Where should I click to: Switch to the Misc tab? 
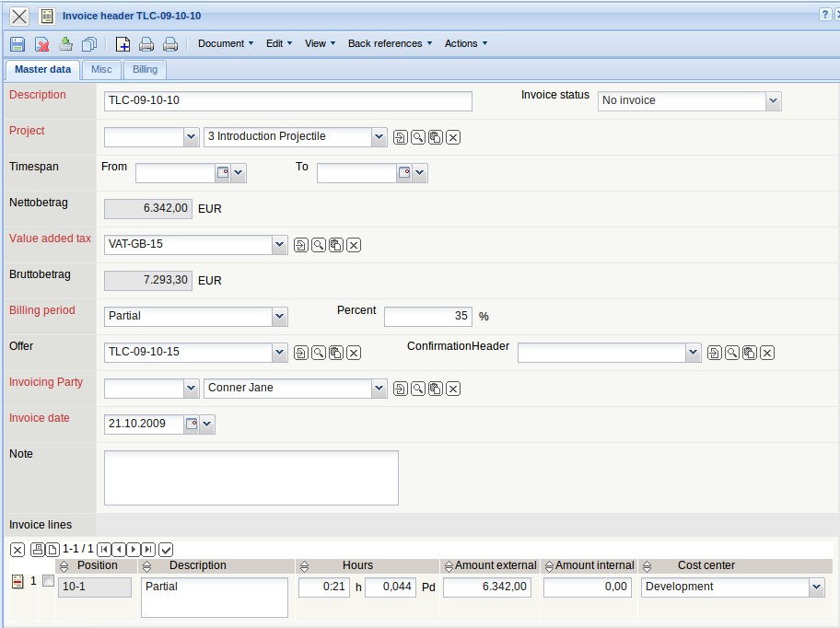pyautogui.click(x=101, y=70)
